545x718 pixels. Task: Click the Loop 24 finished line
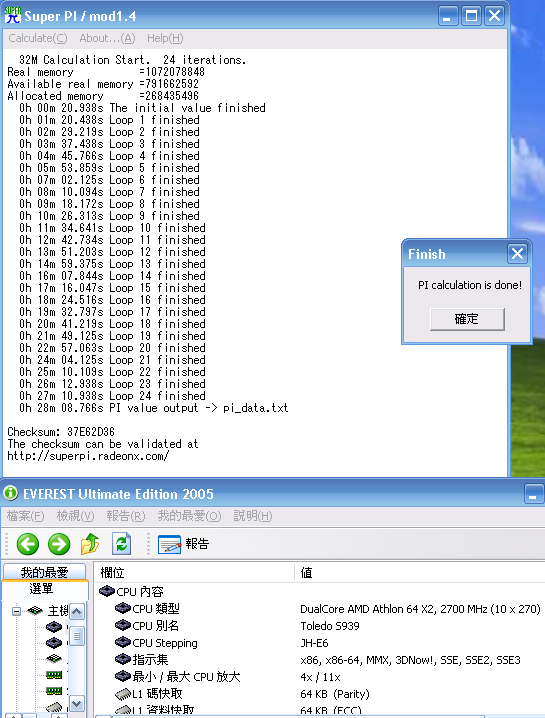[x=112, y=396]
